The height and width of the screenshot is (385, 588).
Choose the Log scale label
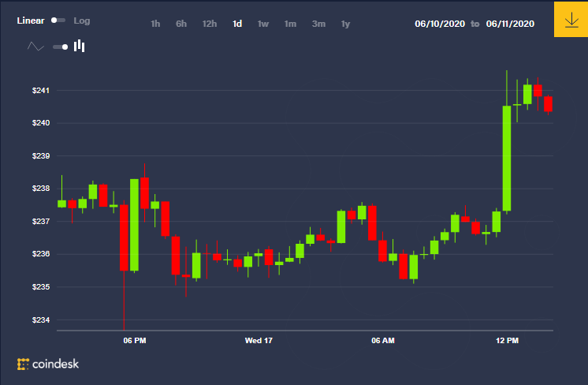(82, 21)
